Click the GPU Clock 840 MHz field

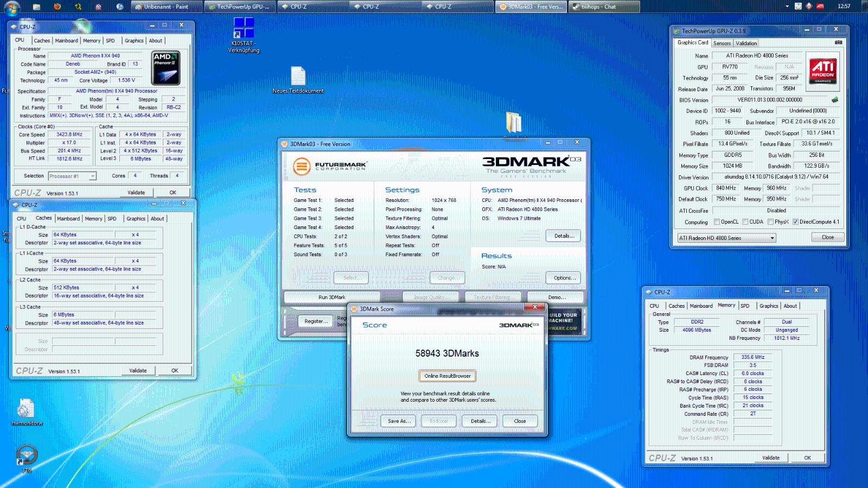(x=725, y=188)
